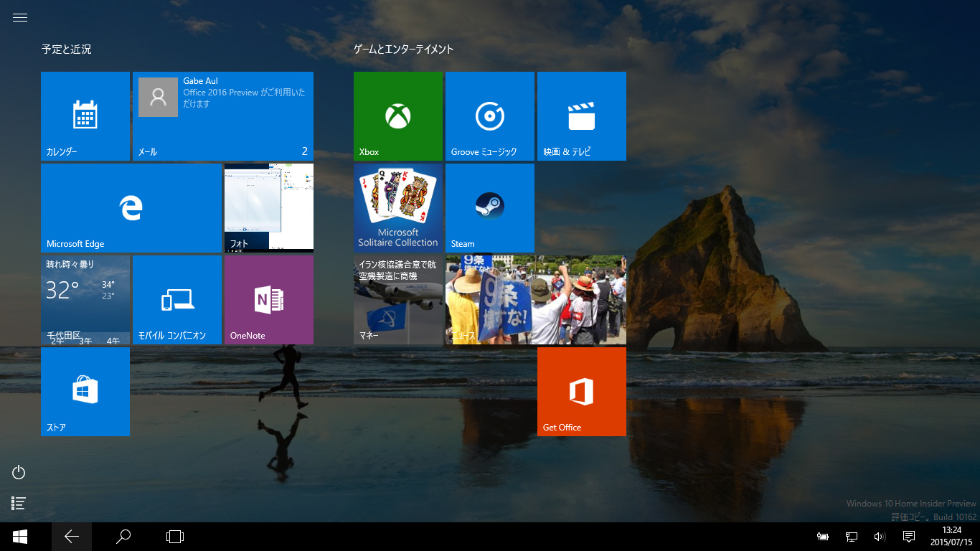Click the taskbar search magnifier
The height and width of the screenshot is (551, 980).
123,537
